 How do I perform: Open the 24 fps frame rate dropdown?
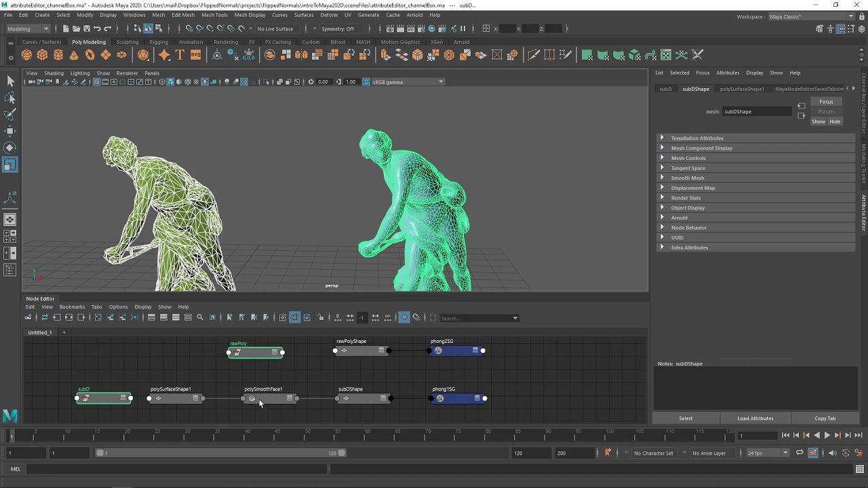[768, 453]
